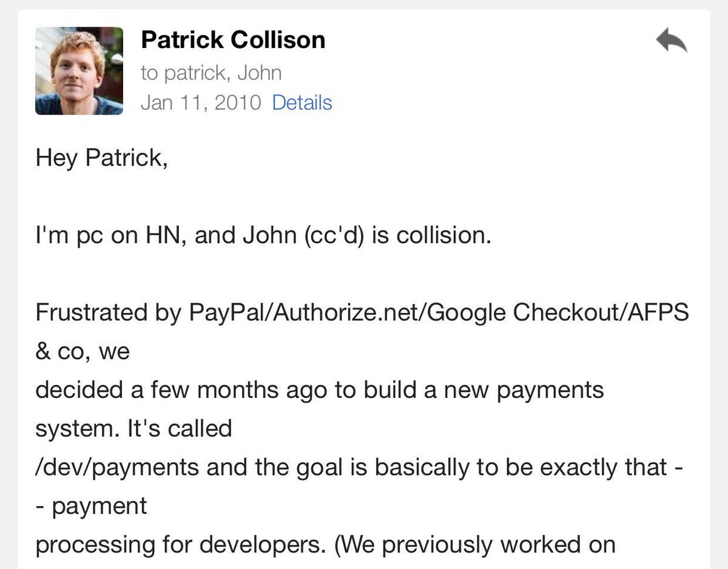
Task: Click the "Hey Patrick," greeting line
Action: (x=101, y=157)
